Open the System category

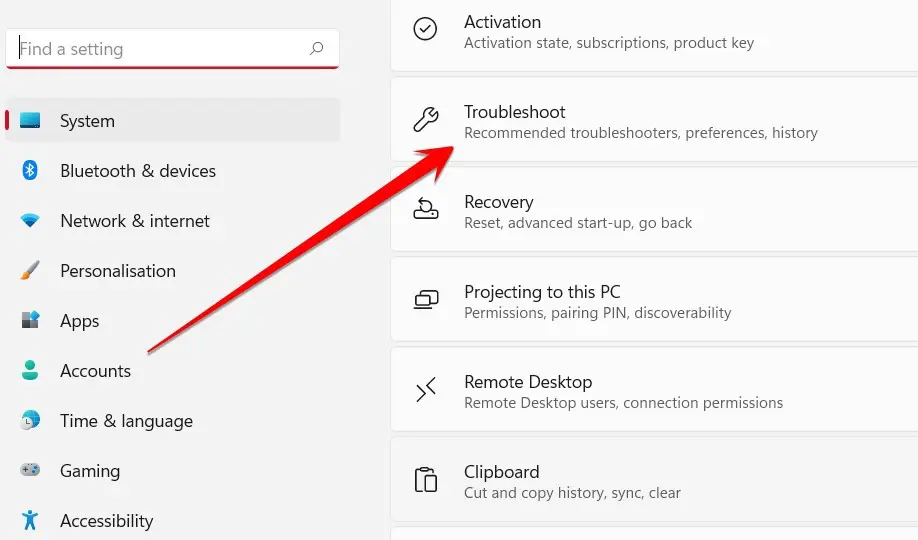173,120
